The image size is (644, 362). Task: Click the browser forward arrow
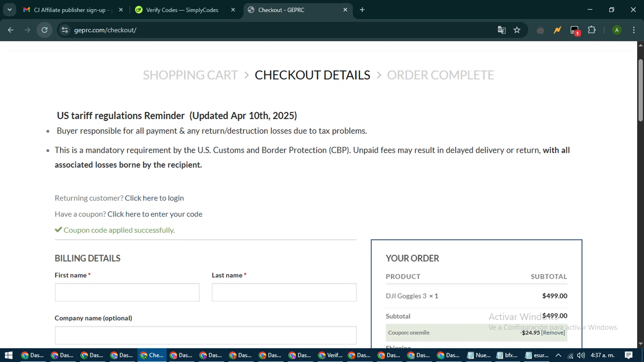tap(27, 30)
